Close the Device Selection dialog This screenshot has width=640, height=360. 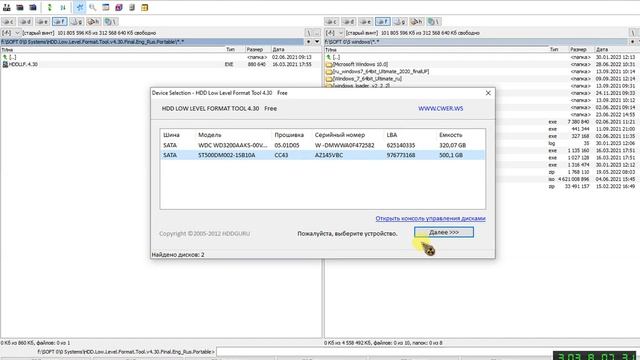coord(488,93)
